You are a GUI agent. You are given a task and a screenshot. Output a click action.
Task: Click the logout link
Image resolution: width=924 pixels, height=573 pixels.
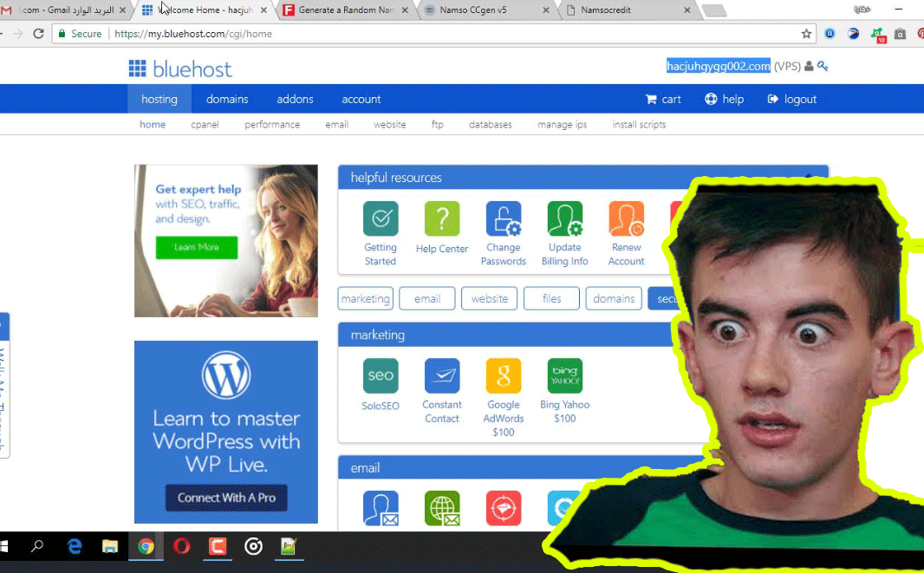tap(792, 99)
